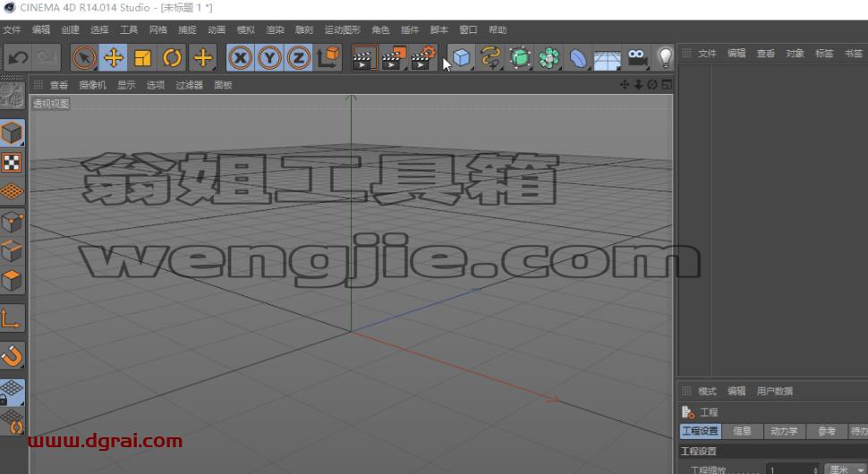Switch to Texture mode checker icon
Screen dimensions: 868x474
click(x=12, y=163)
